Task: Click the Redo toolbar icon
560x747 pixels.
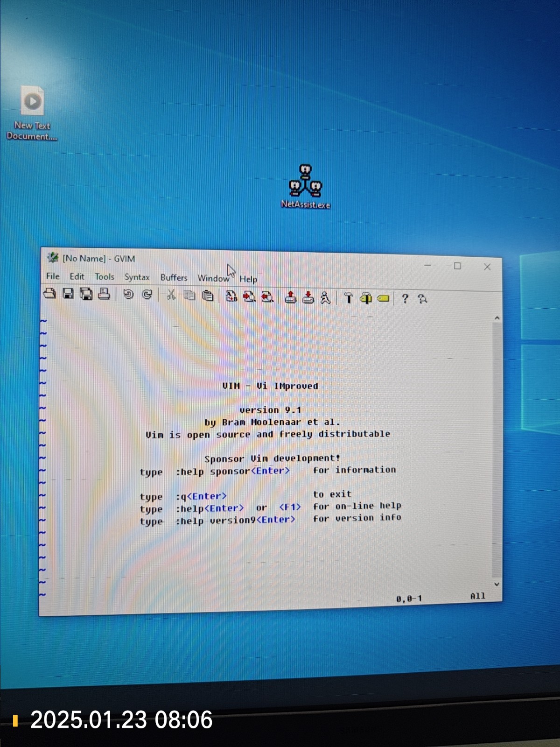Action: coord(147,295)
